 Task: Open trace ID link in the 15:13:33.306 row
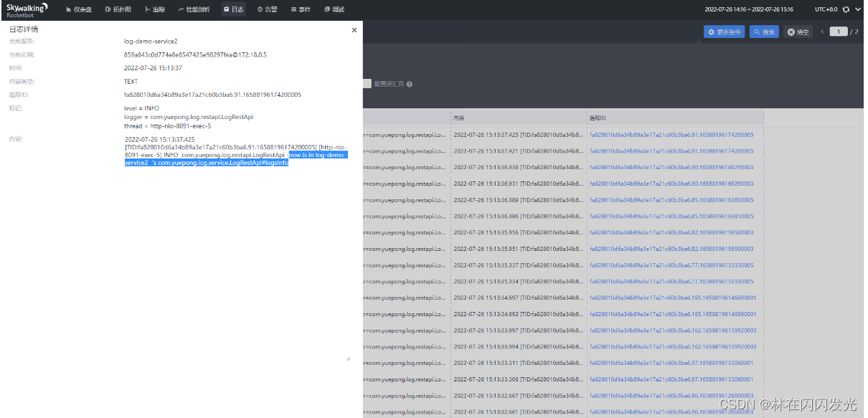click(671, 379)
